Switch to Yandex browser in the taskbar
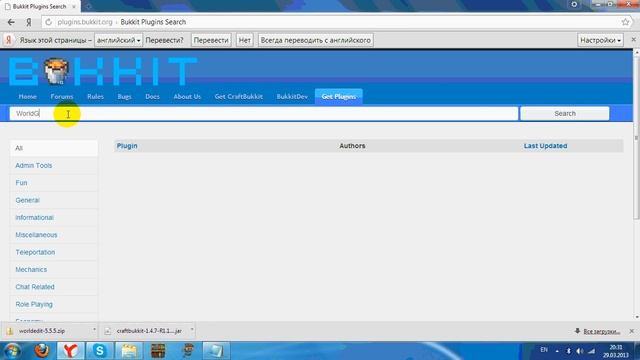Screen dimensions: 640x360 [71, 351]
